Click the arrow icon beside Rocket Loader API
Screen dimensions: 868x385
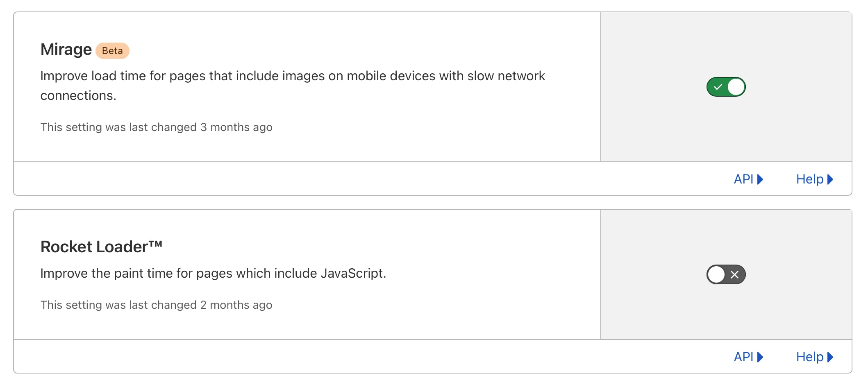point(760,357)
